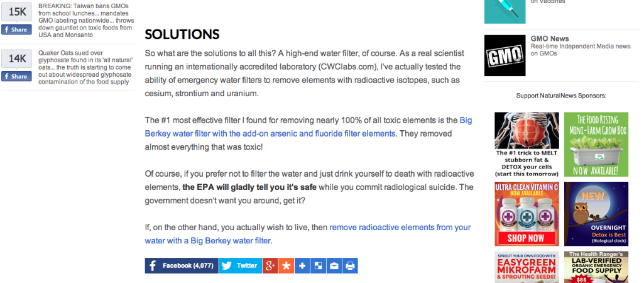Click the orange asterisk share icon
The image size is (644, 283).
(x=287, y=266)
